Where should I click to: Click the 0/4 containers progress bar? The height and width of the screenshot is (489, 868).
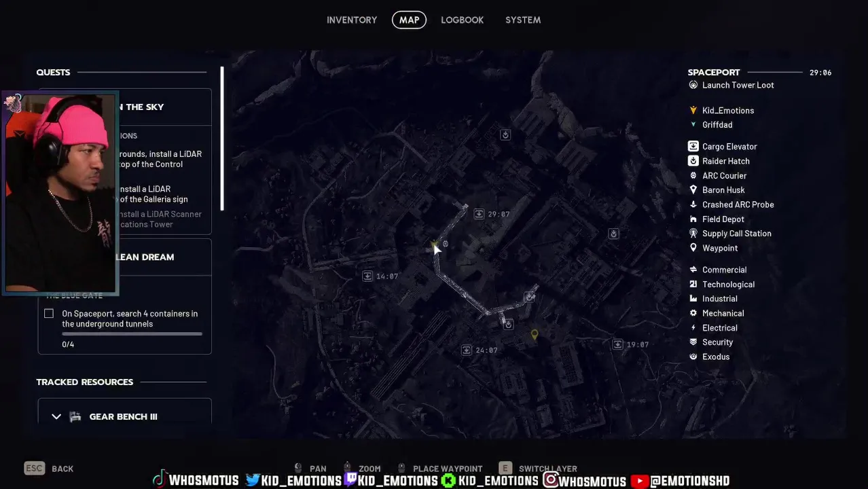click(x=132, y=333)
